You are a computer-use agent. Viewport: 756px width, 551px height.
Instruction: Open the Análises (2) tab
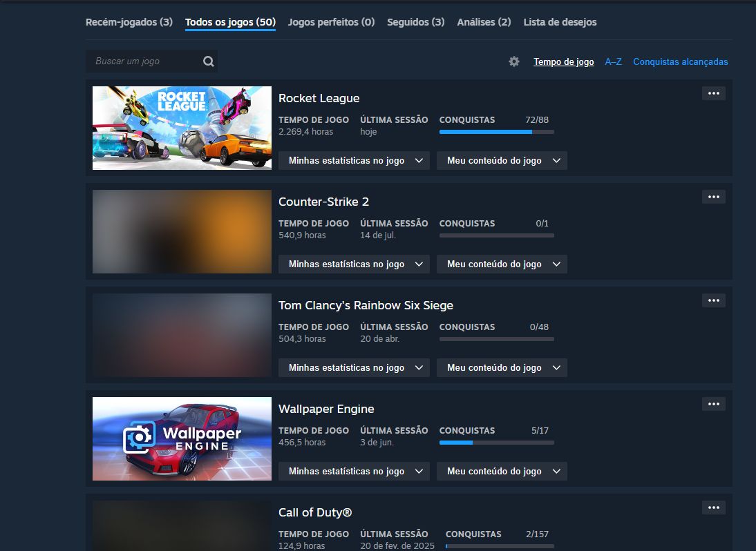(x=484, y=22)
